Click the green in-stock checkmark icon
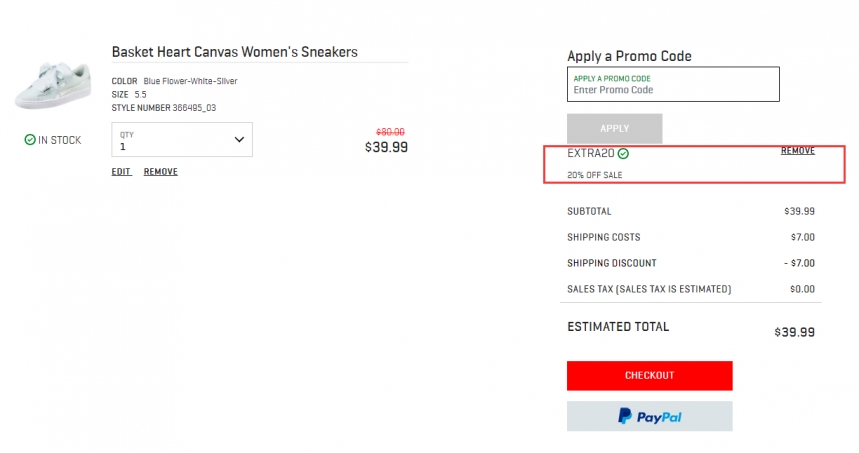Image resolution: width=859 pixels, height=453 pixels. pyautogui.click(x=30, y=140)
